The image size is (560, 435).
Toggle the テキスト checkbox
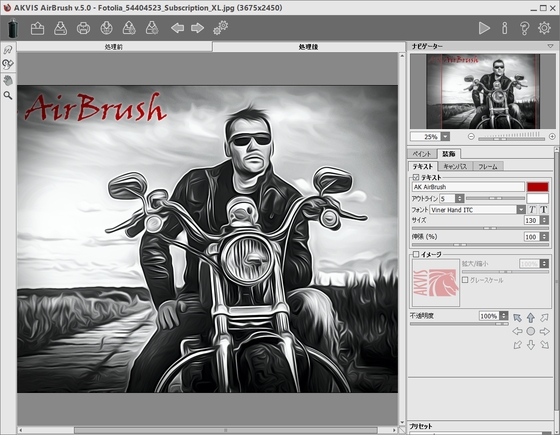click(x=416, y=177)
